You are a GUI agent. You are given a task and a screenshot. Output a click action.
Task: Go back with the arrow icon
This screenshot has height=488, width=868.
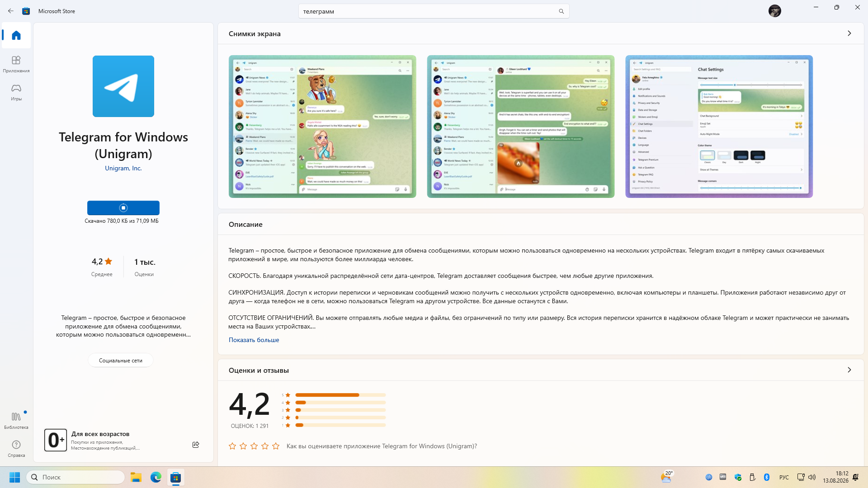tap(11, 11)
